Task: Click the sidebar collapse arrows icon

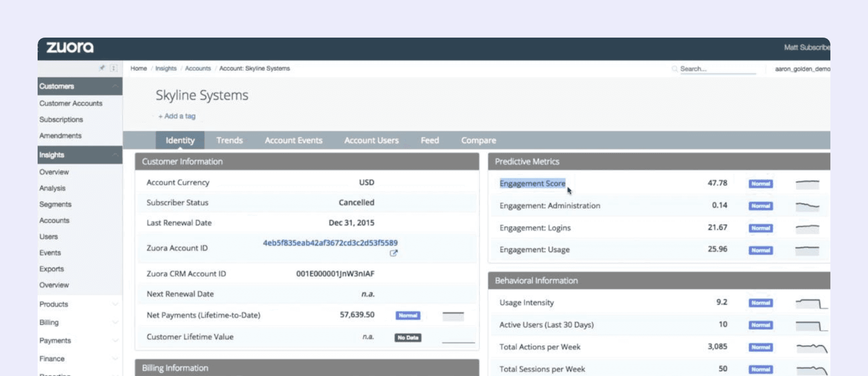Action: coord(114,68)
